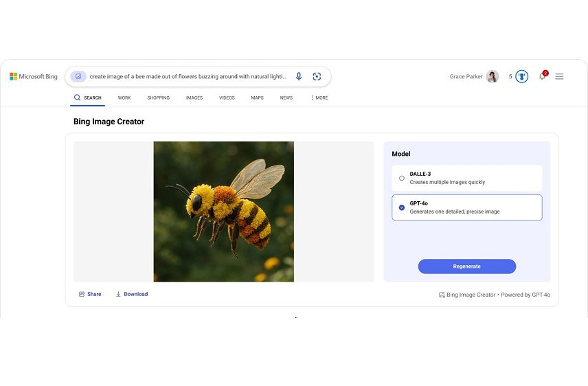588x386 pixels.
Task: Go to the Videos tab
Action: tap(227, 98)
